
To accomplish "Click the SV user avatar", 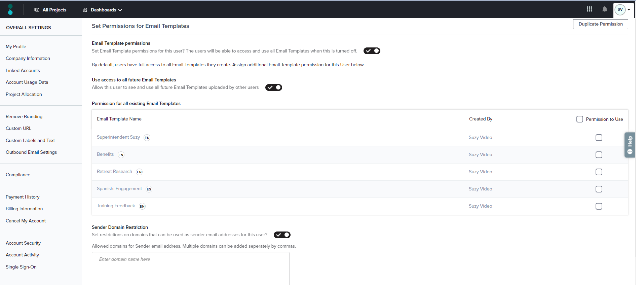I will point(620,10).
